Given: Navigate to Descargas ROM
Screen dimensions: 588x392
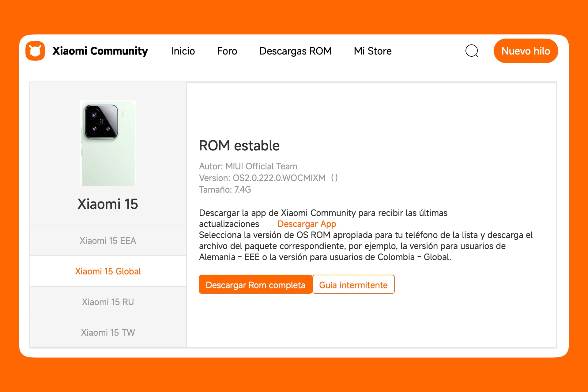Looking at the screenshot, I should (295, 51).
